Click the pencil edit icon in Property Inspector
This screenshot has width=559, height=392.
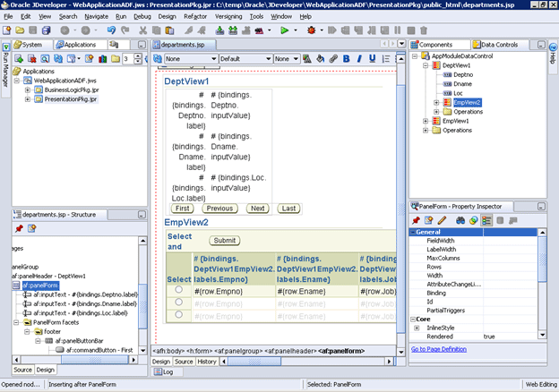click(x=442, y=220)
